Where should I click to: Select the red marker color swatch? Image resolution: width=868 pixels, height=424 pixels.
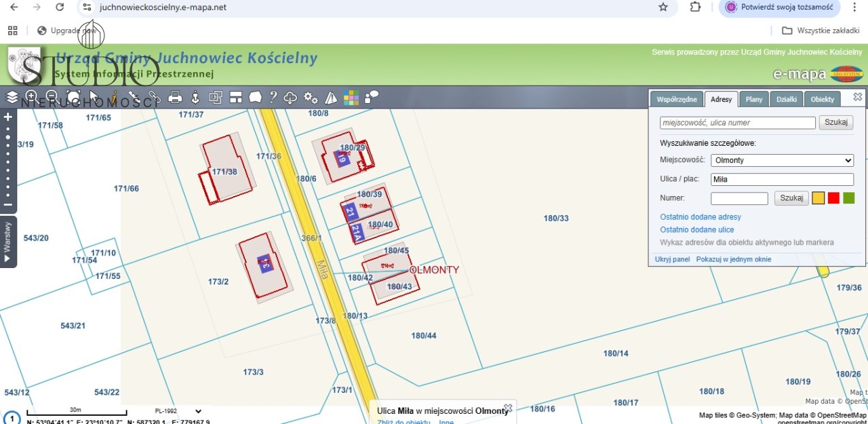coord(833,198)
